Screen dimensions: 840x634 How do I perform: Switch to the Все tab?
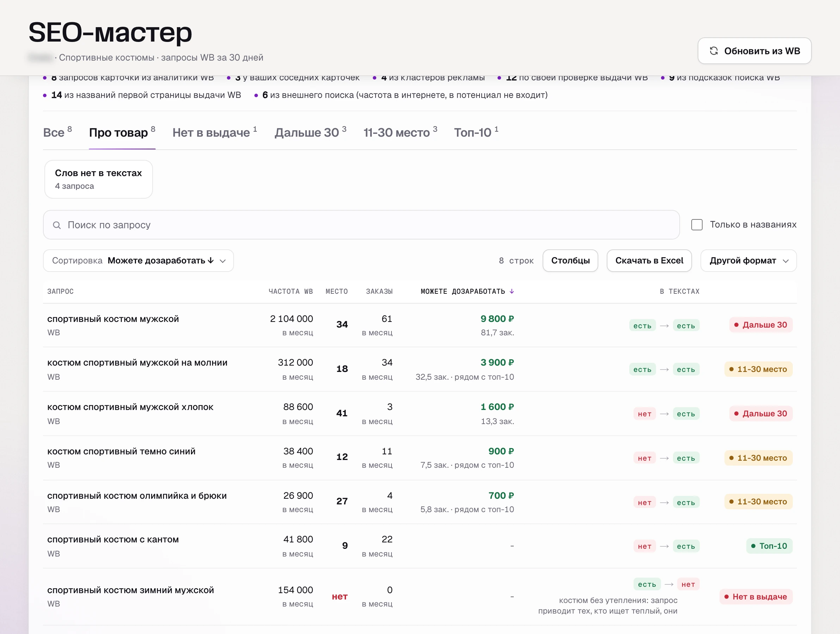(x=57, y=132)
